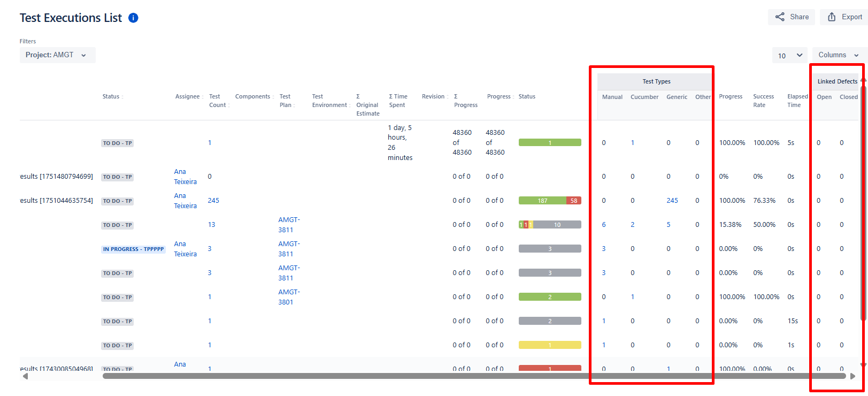Click the yellow status bar showing 1
This screenshot has width=868, height=396.
pyautogui.click(x=550, y=345)
